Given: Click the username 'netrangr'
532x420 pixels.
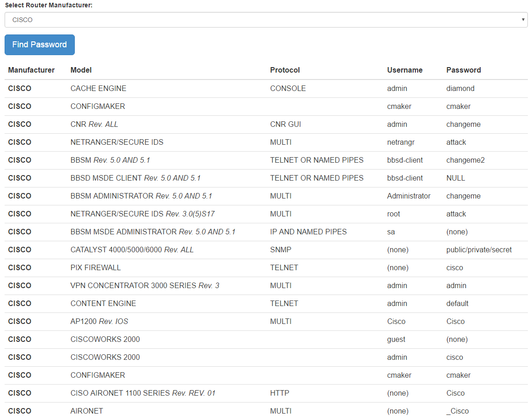Looking at the screenshot, I should pyautogui.click(x=401, y=142).
